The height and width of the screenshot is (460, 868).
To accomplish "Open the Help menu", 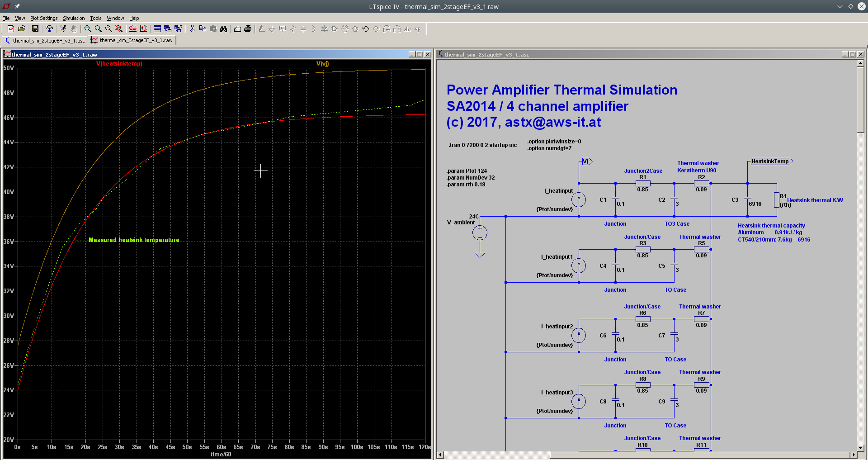I will 134,18.
